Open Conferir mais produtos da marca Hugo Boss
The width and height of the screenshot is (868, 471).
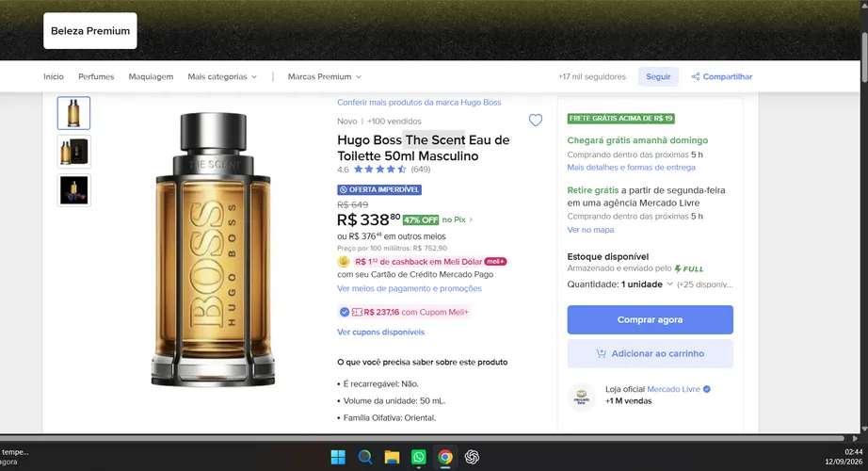(419, 103)
